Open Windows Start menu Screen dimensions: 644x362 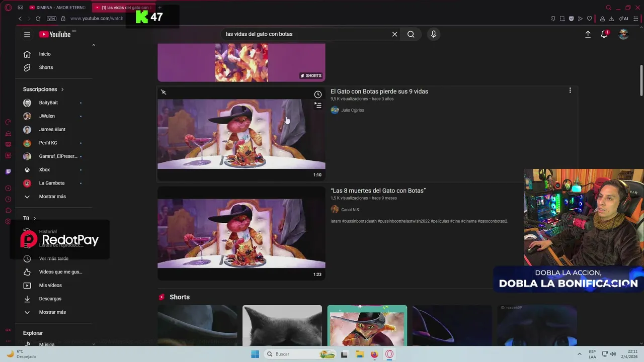(x=255, y=354)
